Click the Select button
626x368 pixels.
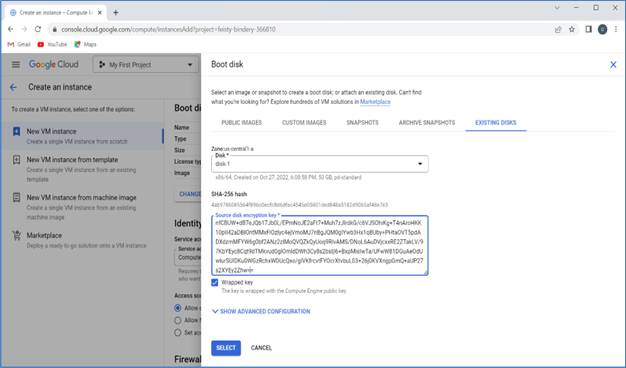pyautogui.click(x=226, y=348)
